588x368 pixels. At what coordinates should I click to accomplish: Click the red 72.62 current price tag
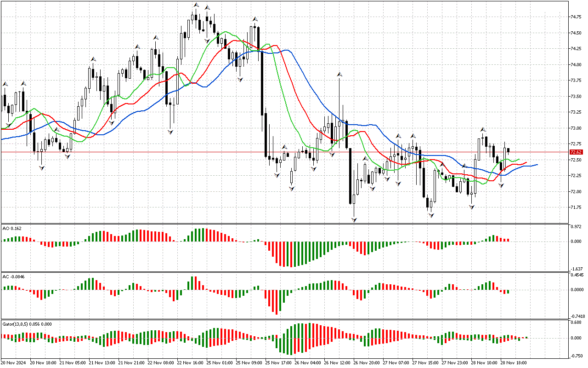coord(576,152)
